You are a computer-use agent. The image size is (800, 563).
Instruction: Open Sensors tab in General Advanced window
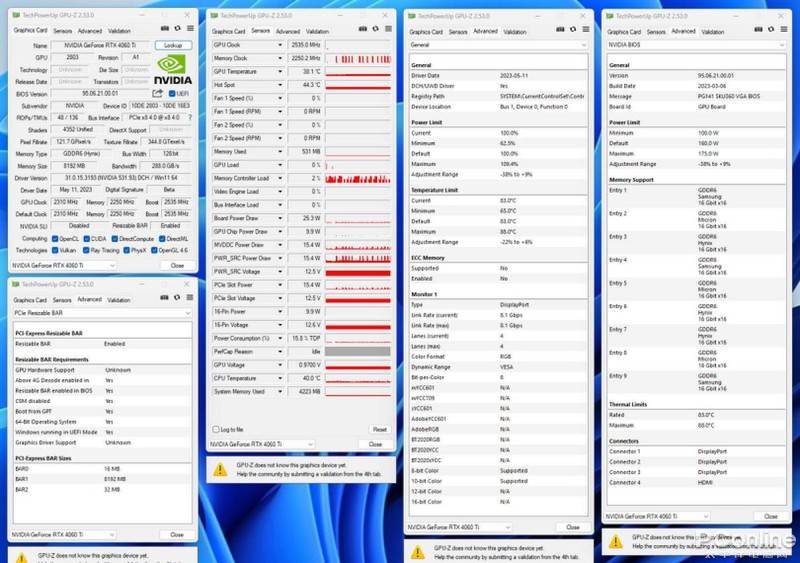point(458,32)
